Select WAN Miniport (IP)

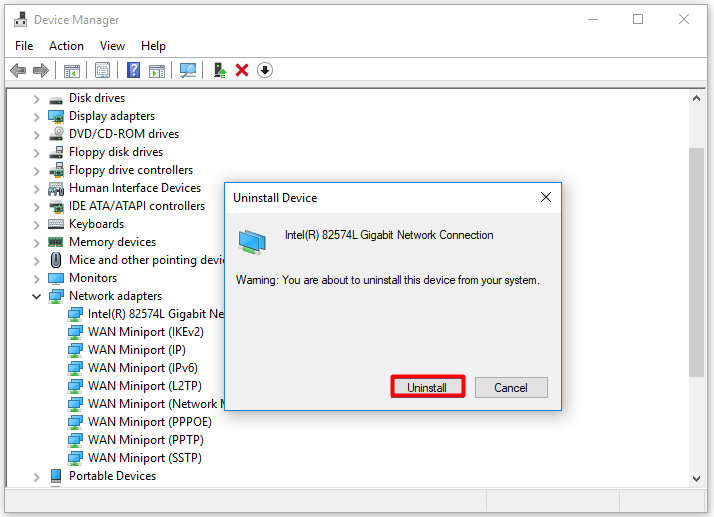pyautogui.click(x=137, y=350)
